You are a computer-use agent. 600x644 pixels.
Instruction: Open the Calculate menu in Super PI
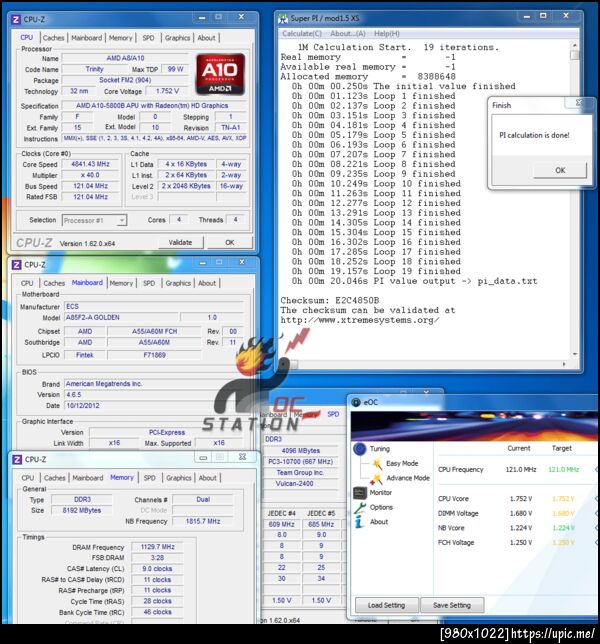302,34
